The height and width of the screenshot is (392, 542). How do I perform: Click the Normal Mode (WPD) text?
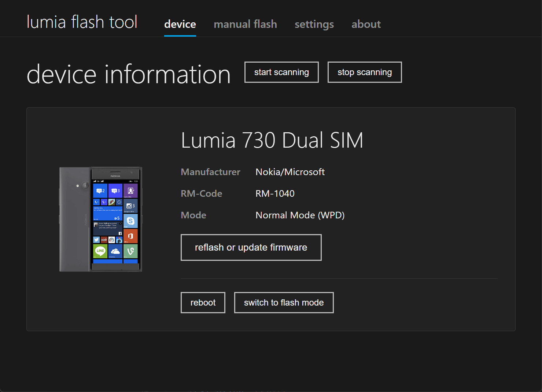click(x=300, y=215)
